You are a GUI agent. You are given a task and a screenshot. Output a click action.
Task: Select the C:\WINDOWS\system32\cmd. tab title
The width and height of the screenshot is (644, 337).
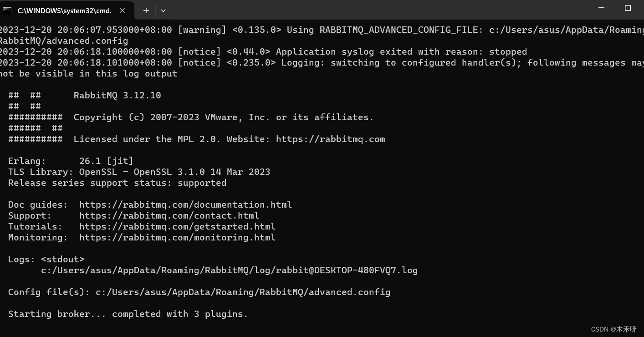64,10
